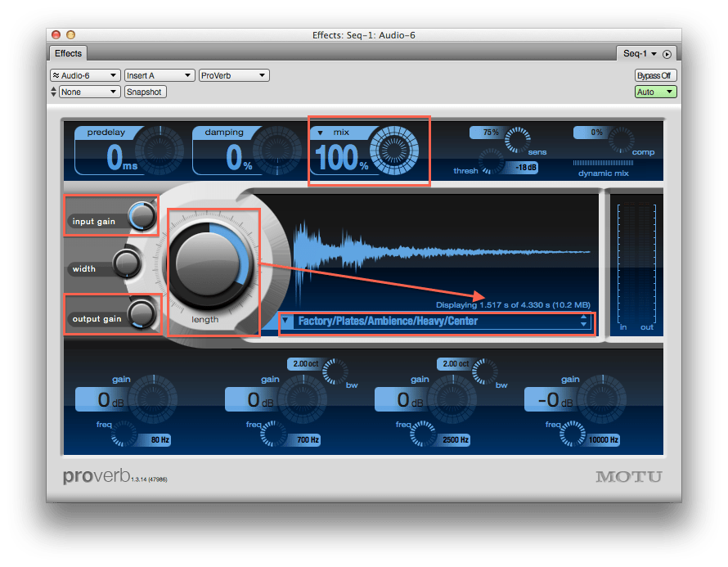728x567 pixels.
Task: Click the 80 Hz band freq knob
Action: 124,434
